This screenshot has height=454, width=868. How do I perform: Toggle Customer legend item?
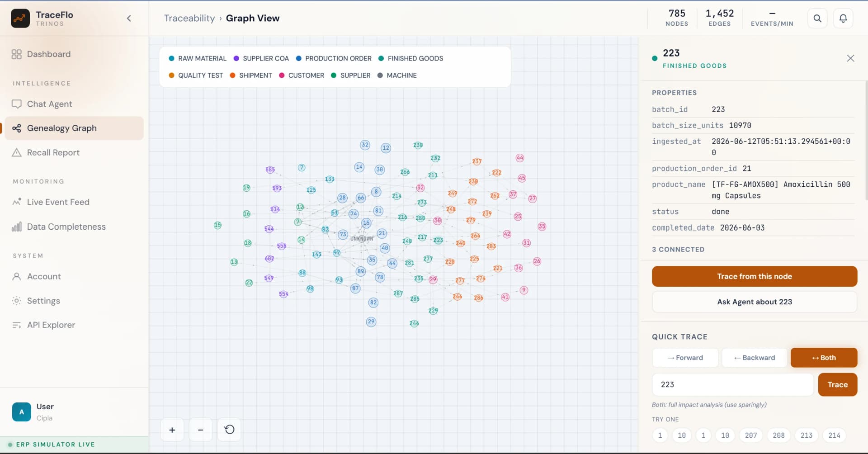(x=302, y=76)
